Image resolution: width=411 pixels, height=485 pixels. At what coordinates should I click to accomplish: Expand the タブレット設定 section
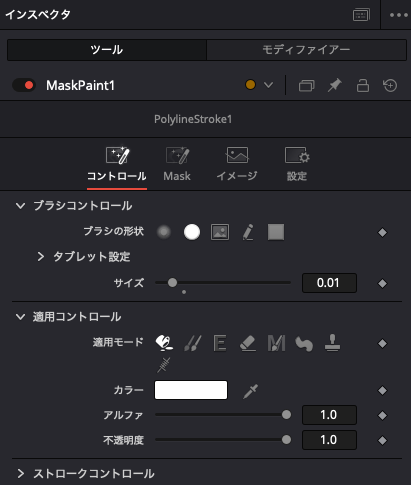41,257
